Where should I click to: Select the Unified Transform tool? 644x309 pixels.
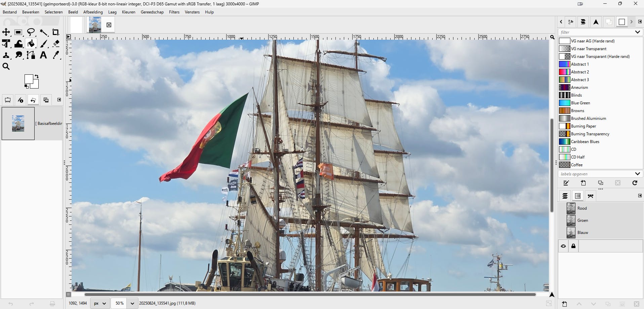[6, 44]
